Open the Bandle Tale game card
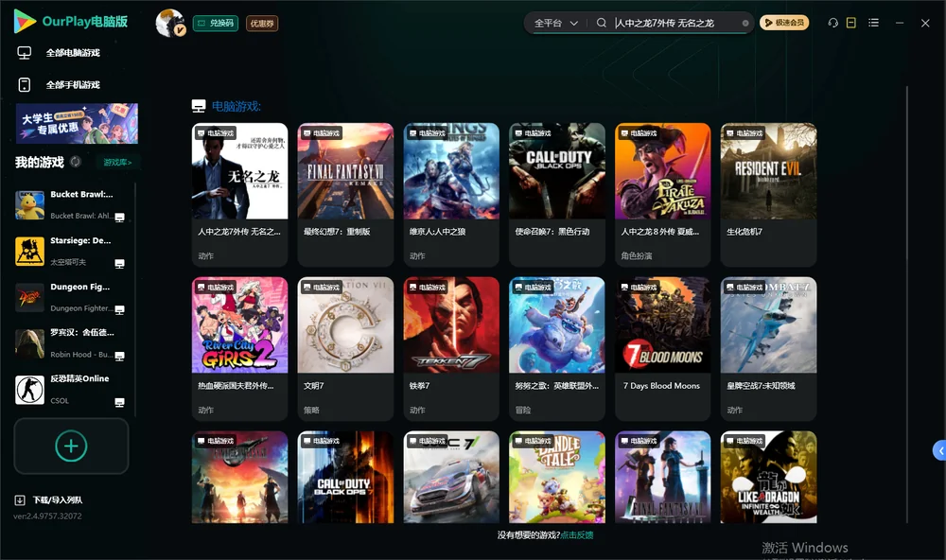946x560 pixels. (x=557, y=477)
